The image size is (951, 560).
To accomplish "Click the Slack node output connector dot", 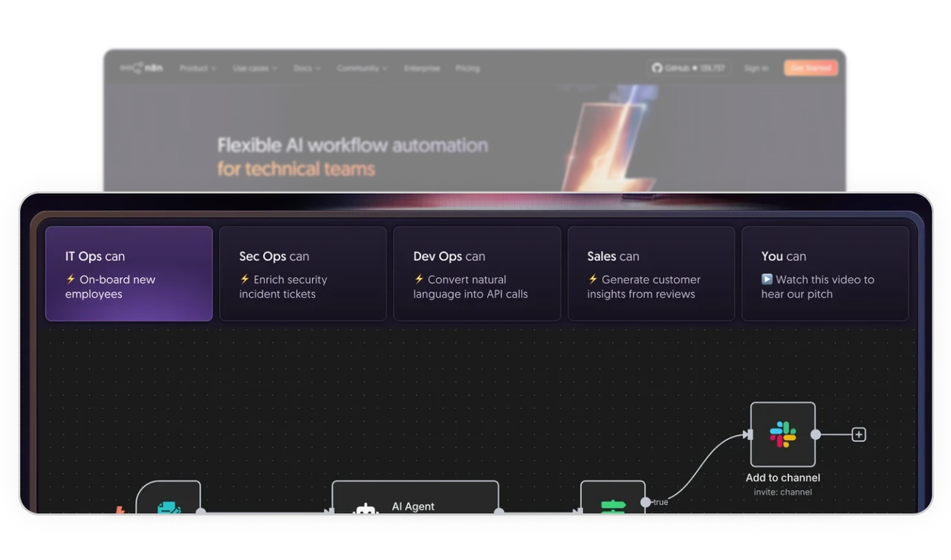I will (816, 434).
